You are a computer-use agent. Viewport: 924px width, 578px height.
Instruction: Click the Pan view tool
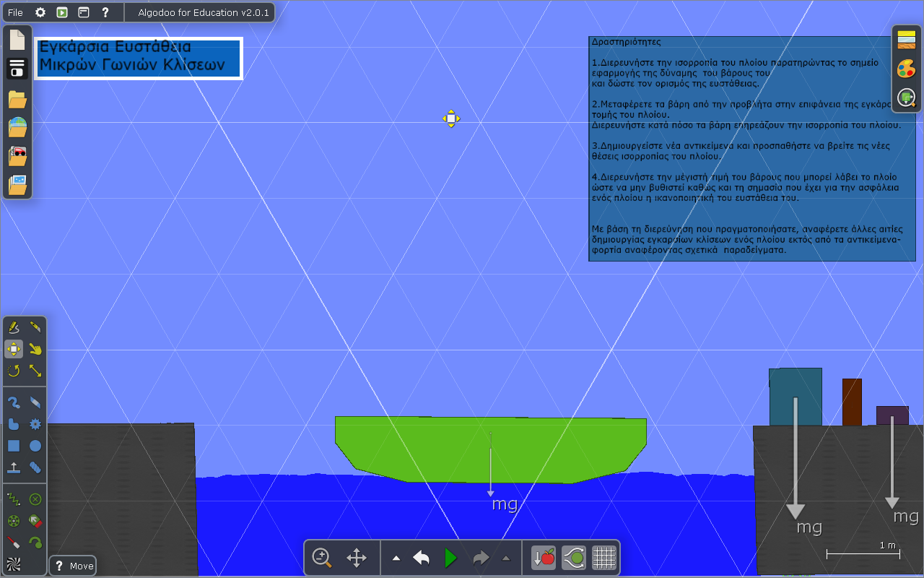pos(357,558)
